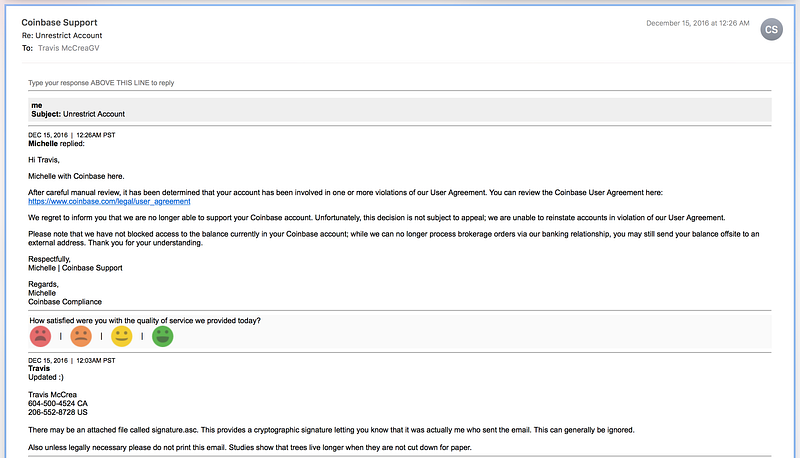Screen dimensions: 800x458
Task: Click the sentence mentioning signature.asc file
Action: click(331, 430)
